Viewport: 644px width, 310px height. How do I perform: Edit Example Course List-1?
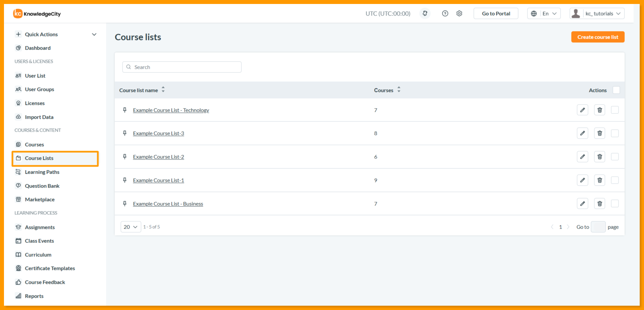coord(582,180)
